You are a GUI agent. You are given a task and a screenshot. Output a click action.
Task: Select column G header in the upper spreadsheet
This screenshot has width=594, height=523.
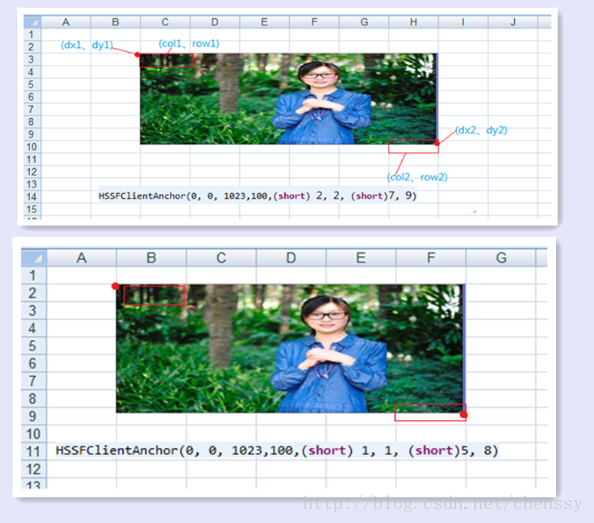(364, 22)
